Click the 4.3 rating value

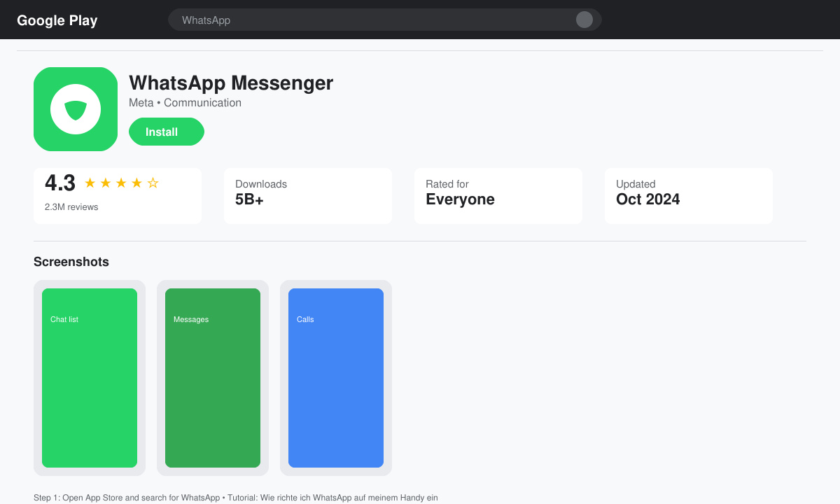tap(60, 183)
